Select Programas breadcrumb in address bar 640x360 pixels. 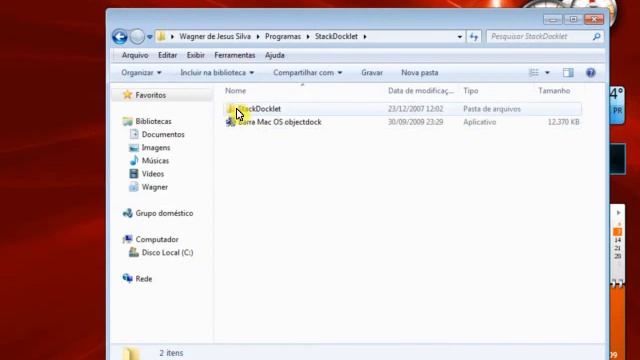tap(283, 36)
